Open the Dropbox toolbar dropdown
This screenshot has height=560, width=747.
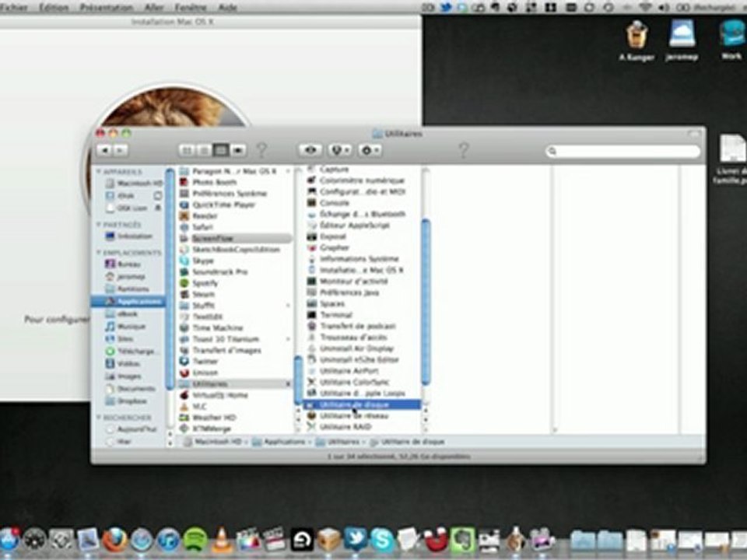click(x=339, y=150)
